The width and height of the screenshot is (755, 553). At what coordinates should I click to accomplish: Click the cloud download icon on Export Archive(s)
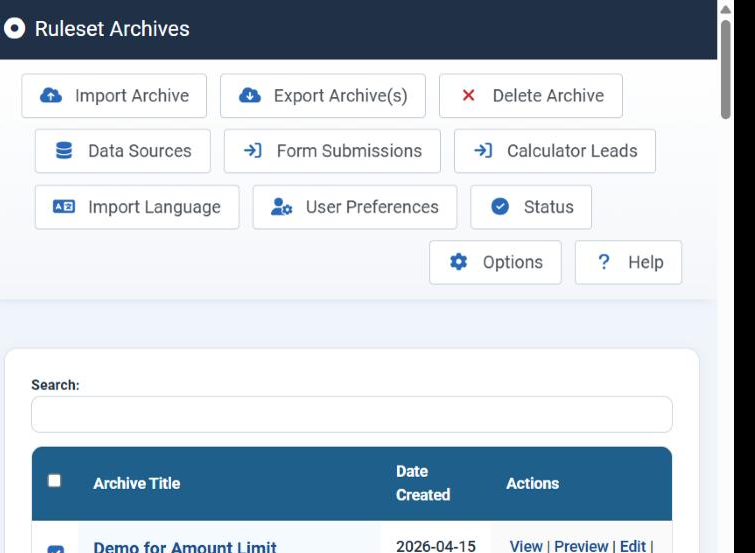[250, 95]
